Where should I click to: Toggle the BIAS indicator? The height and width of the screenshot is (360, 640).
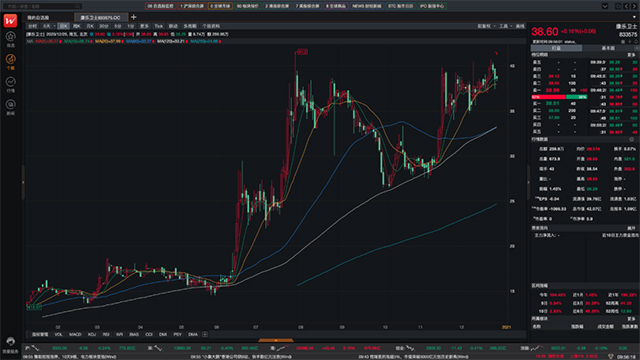134,334
